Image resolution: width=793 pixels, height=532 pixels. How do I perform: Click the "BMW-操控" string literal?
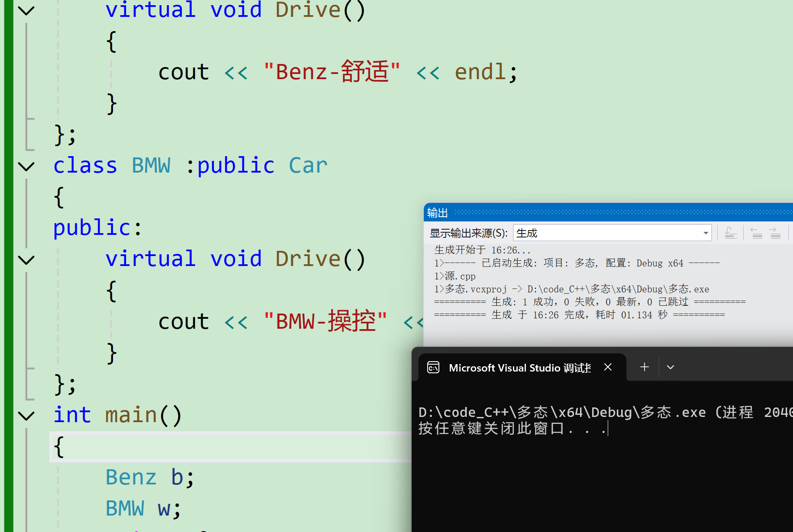point(326,321)
